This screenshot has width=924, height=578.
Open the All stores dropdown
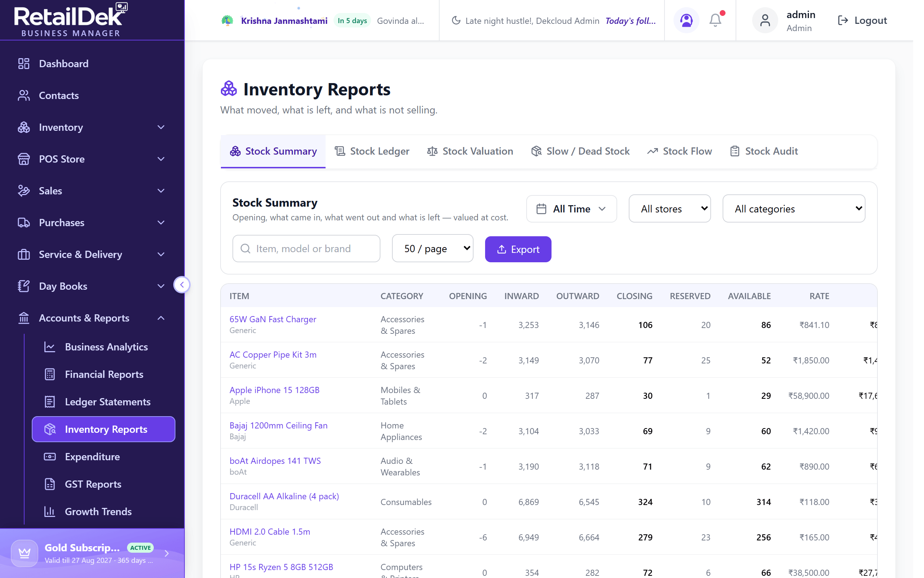click(669, 209)
